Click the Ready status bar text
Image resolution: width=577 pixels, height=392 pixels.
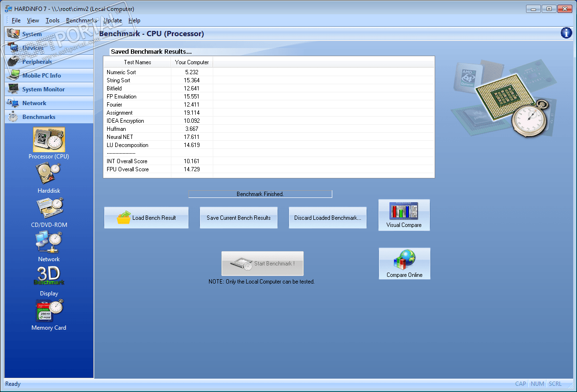click(13, 384)
